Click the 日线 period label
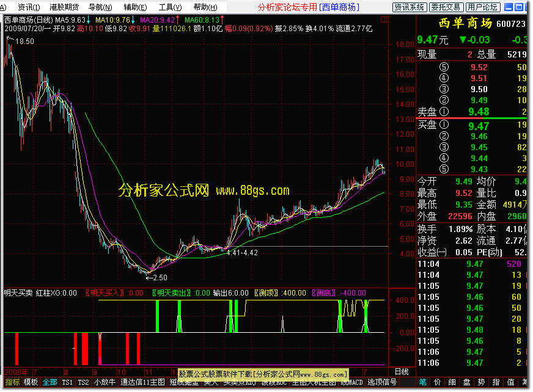 click(x=402, y=372)
